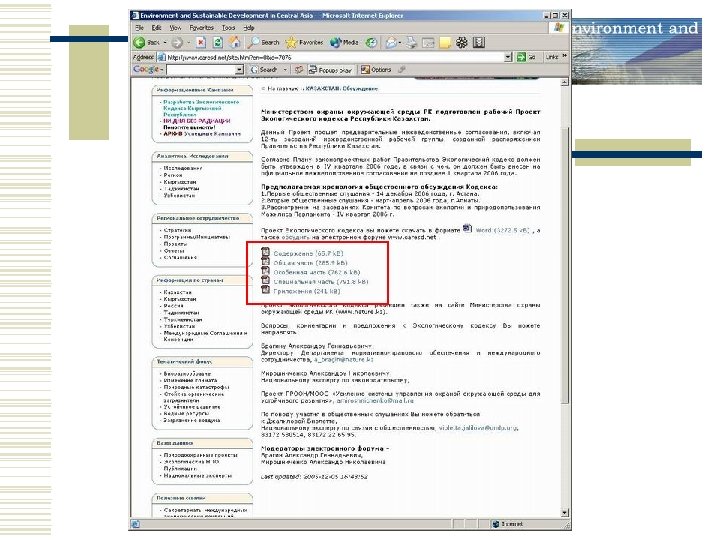The width and height of the screenshot is (720, 540).
Task: Open the Tools menu
Action: (228, 28)
